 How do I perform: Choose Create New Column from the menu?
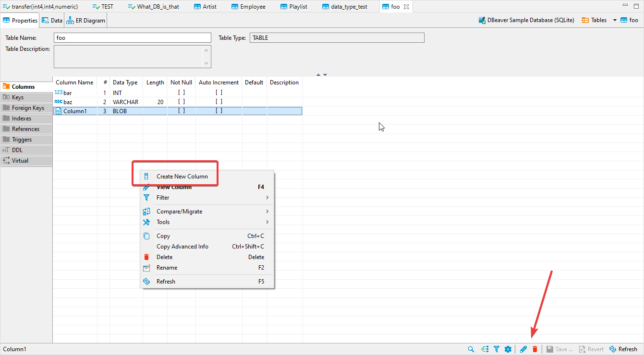183,176
